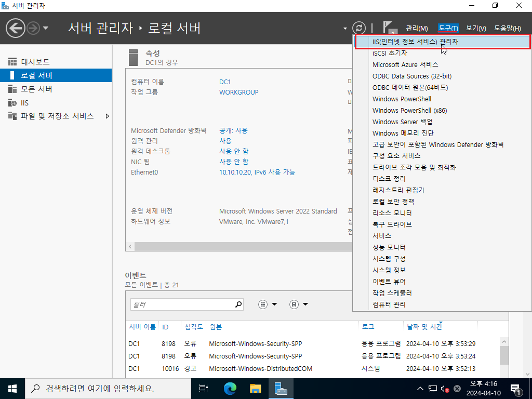532x399 pixels.
Task: Click 사용 안 함 link for 원격 데스크톱
Action: click(234, 151)
